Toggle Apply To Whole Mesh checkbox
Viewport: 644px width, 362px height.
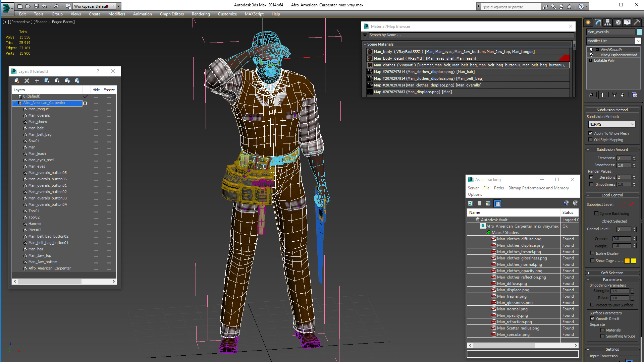591,133
